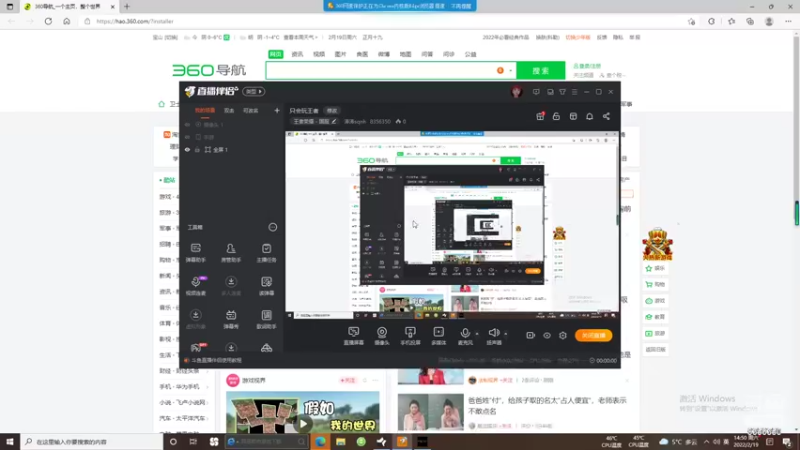The image size is (800, 450).
Task: Open Windows Start menu
Action: point(10,442)
